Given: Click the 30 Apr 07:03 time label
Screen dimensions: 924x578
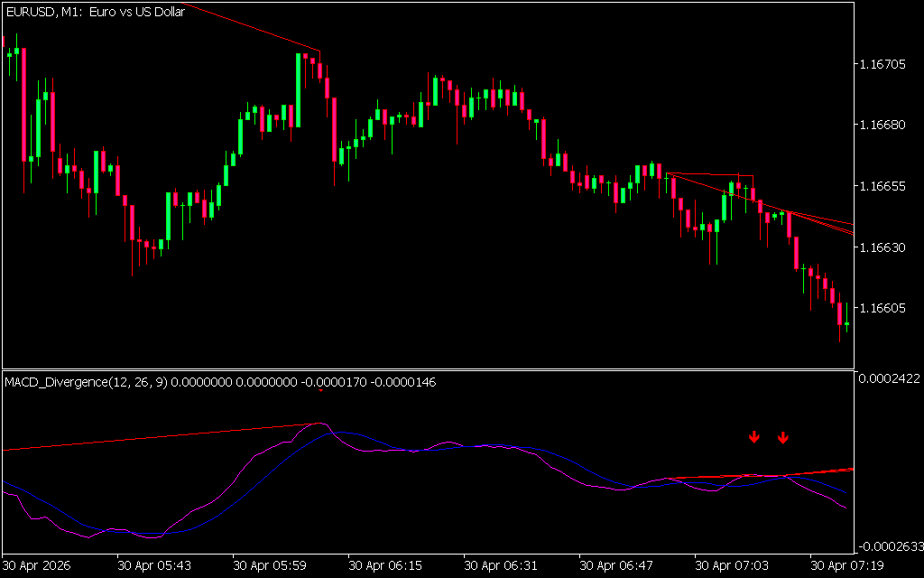Looking at the screenshot, I should [731, 565].
